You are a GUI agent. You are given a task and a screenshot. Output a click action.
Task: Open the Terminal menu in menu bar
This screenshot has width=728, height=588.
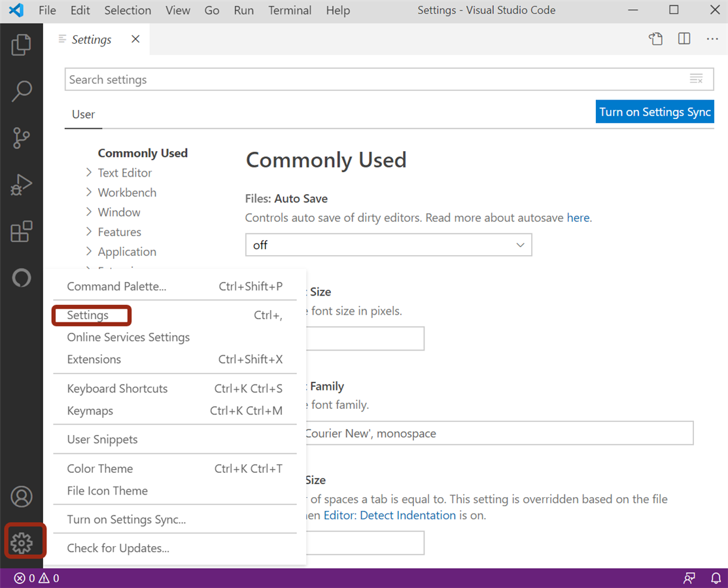[x=290, y=10]
